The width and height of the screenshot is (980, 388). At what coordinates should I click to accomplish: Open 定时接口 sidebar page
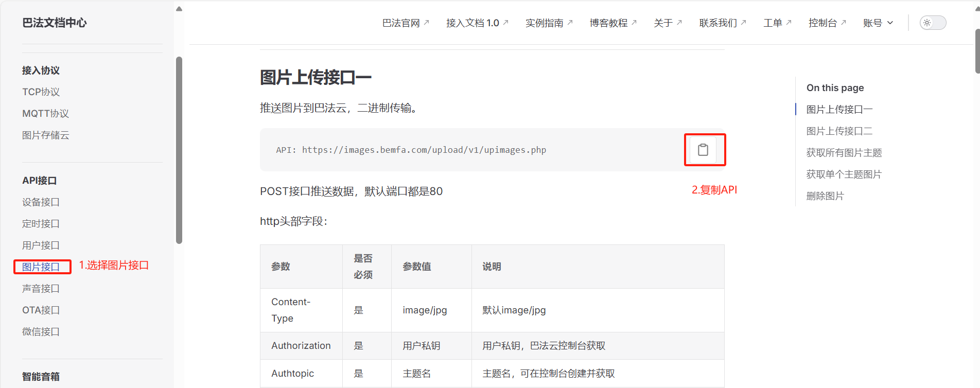coord(41,223)
